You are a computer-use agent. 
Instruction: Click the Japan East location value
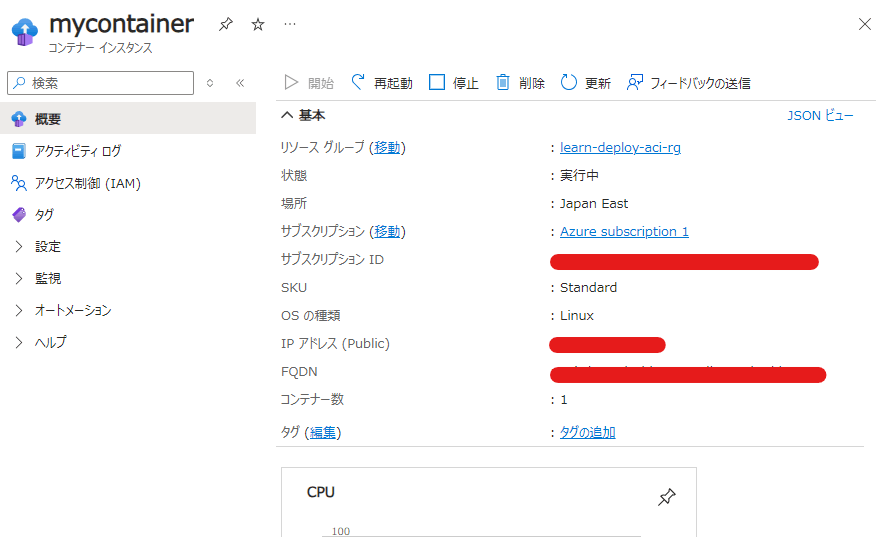coord(594,203)
